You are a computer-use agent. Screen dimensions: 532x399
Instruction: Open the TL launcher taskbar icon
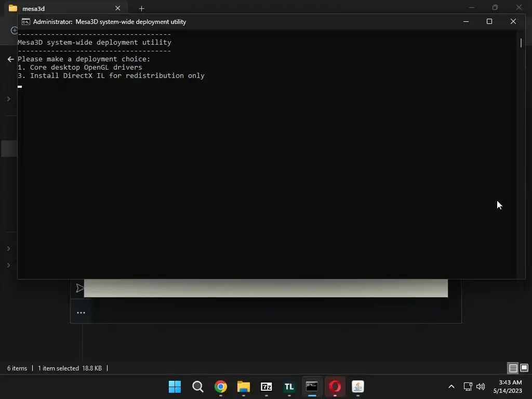tap(289, 387)
